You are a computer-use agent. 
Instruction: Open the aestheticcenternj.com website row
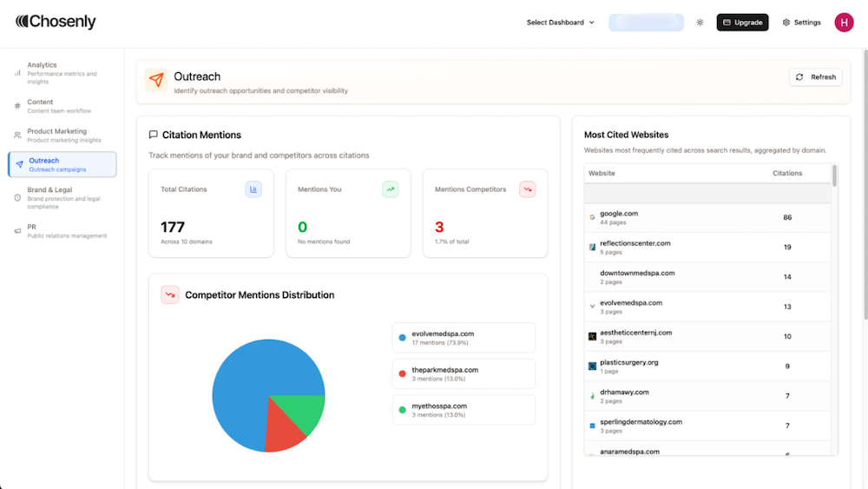(707, 336)
